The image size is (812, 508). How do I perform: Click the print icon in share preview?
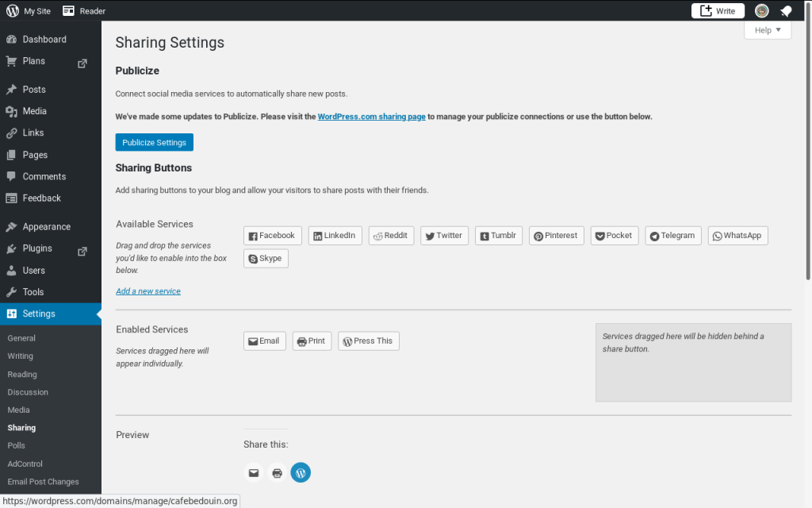[277, 473]
